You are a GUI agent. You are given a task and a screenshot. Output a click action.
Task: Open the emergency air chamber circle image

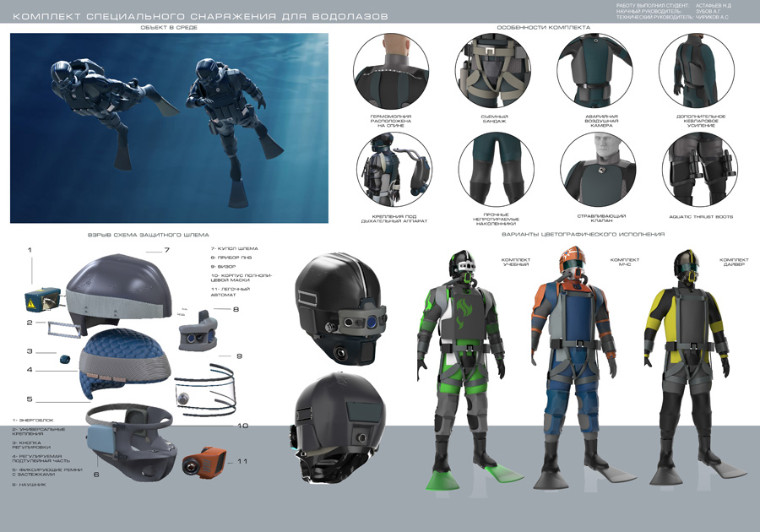click(595, 71)
